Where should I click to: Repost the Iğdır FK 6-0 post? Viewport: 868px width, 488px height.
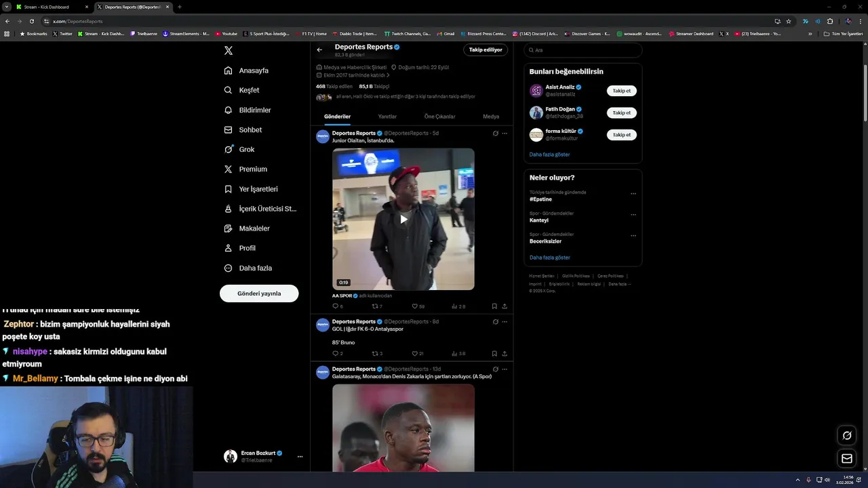375,353
